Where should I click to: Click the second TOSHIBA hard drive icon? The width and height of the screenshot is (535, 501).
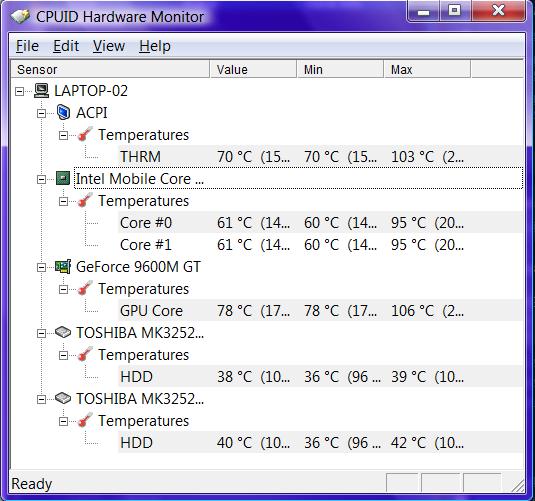[63, 398]
